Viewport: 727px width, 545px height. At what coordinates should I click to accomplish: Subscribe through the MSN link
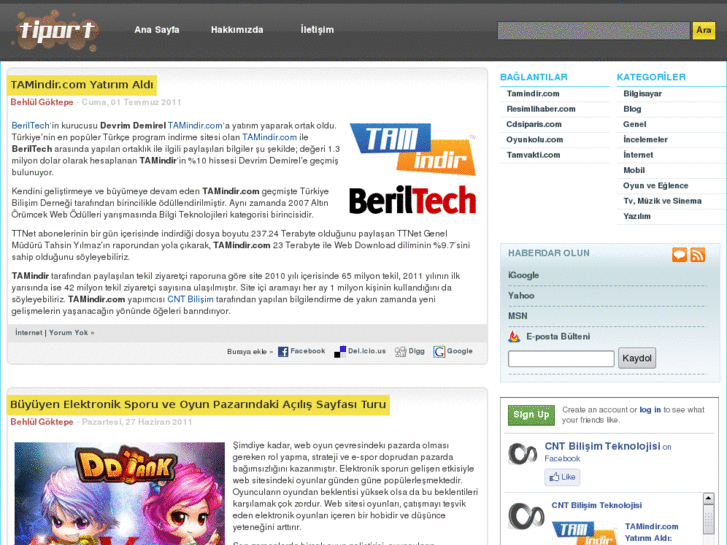[x=517, y=316]
